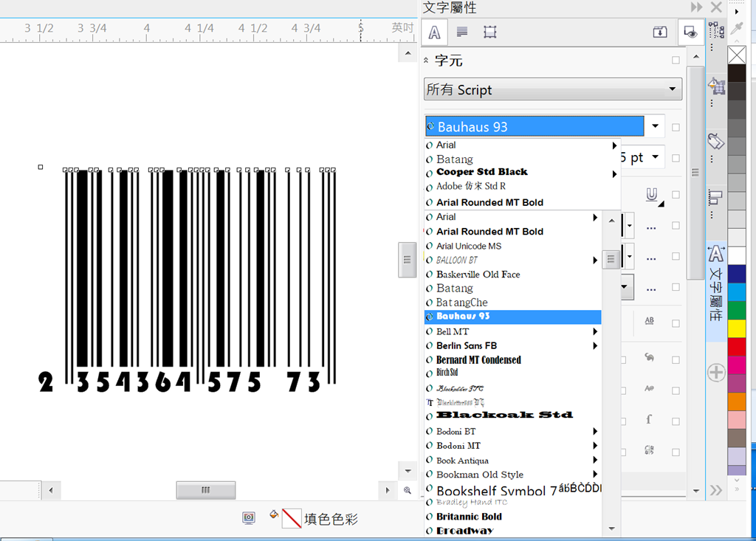Toggle checkbox right of the f icon
Viewport: 756px width, 541px height.
coord(676,421)
